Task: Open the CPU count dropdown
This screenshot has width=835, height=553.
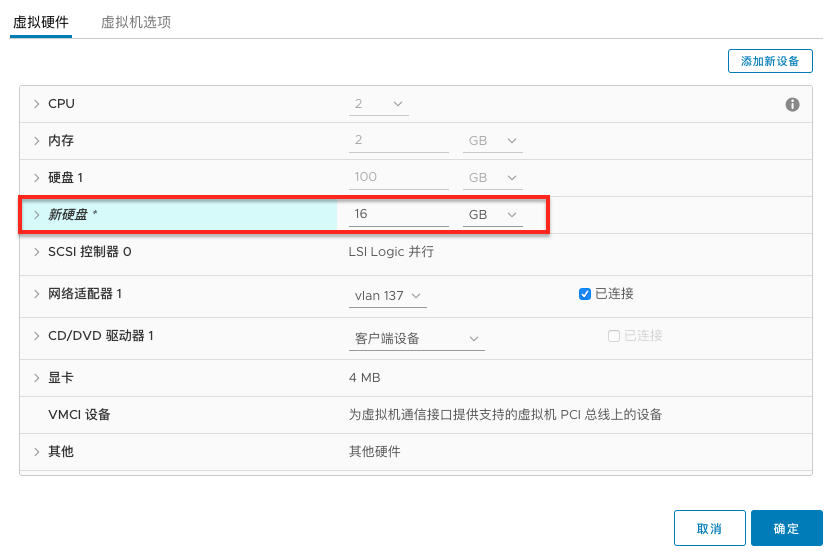Action: tap(379, 104)
